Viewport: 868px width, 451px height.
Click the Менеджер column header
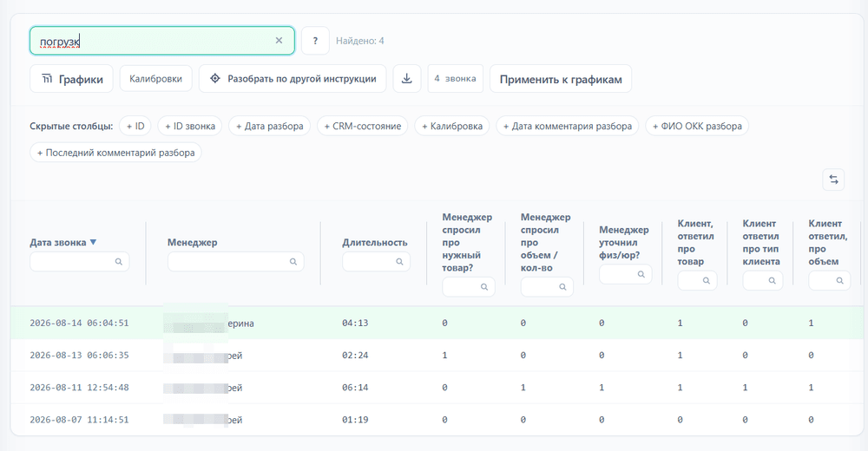coord(192,242)
